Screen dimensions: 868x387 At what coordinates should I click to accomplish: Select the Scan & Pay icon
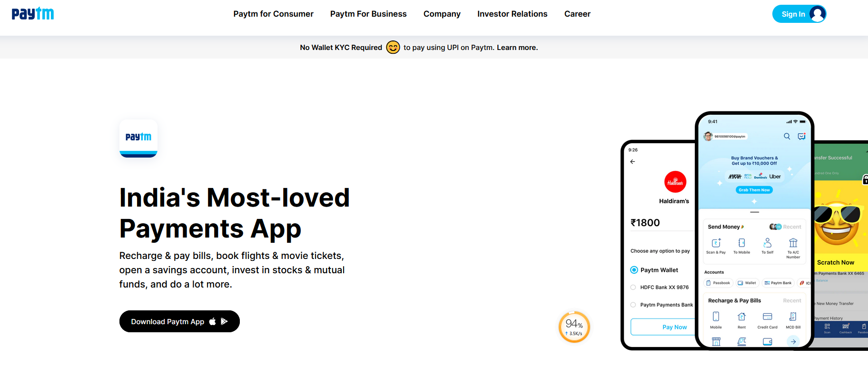(716, 243)
